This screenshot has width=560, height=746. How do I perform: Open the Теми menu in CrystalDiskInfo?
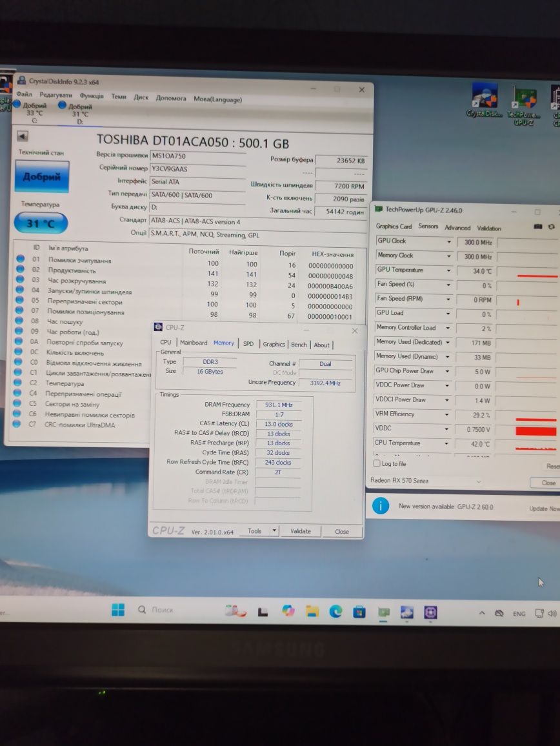click(119, 97)
